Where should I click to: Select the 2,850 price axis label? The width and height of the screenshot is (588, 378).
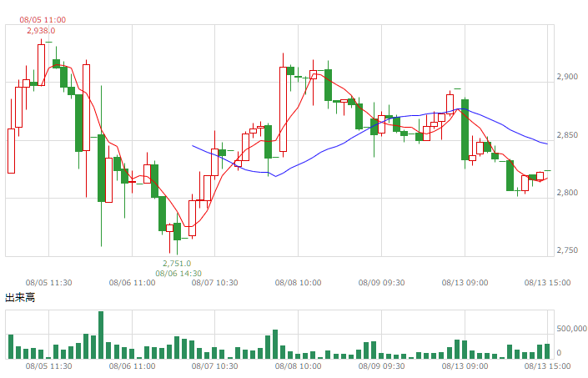click(567, 135)
